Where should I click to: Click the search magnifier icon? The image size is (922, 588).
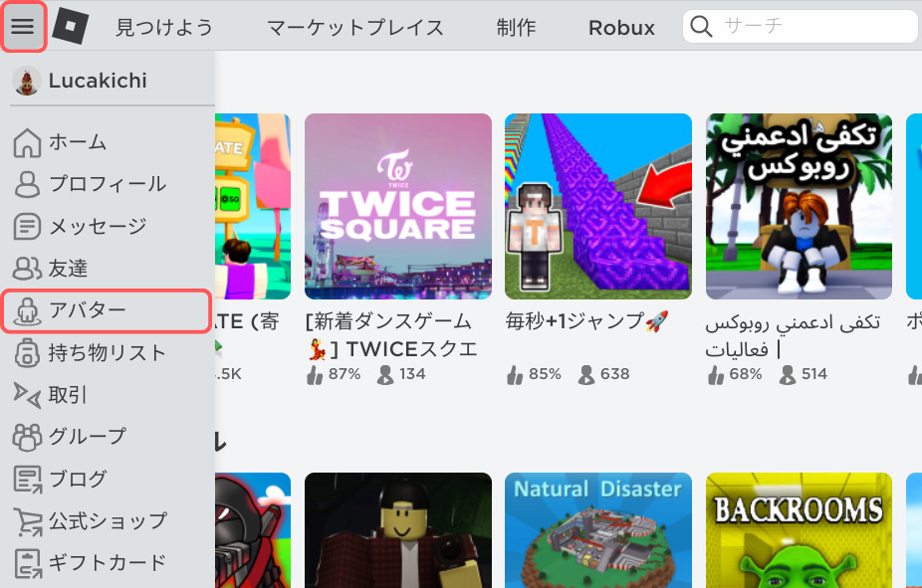pyautogui.click(x=701, y=27)
